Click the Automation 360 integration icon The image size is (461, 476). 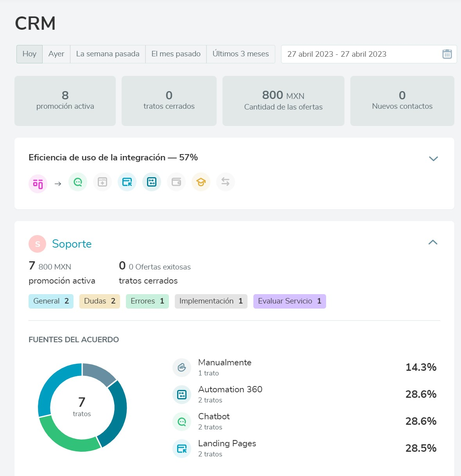pos(152,182)
